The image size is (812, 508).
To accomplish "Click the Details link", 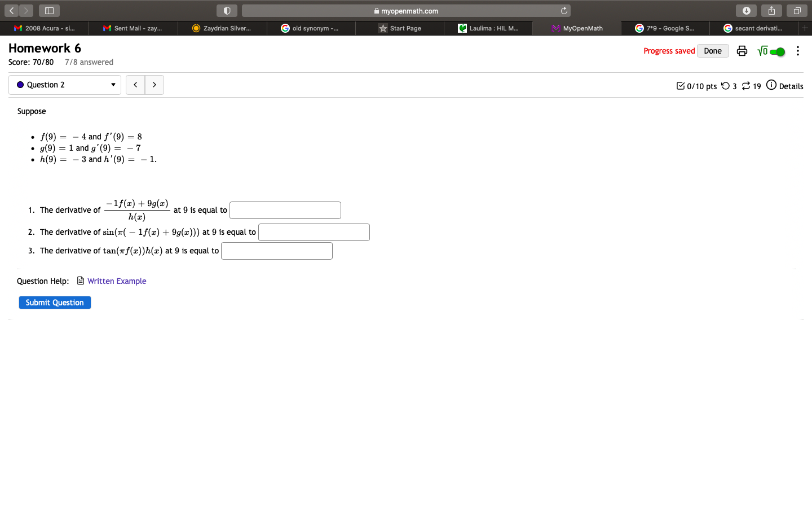I will tap(791, 86).
